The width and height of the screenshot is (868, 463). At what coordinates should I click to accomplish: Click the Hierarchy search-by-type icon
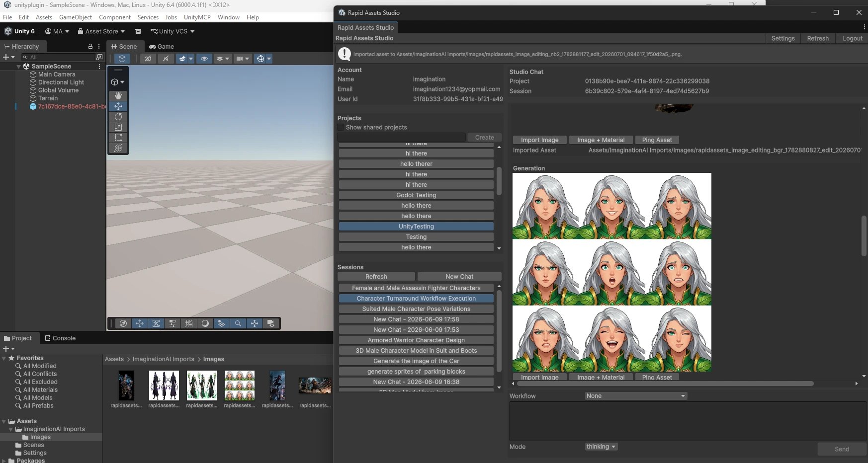coord(99,57)
